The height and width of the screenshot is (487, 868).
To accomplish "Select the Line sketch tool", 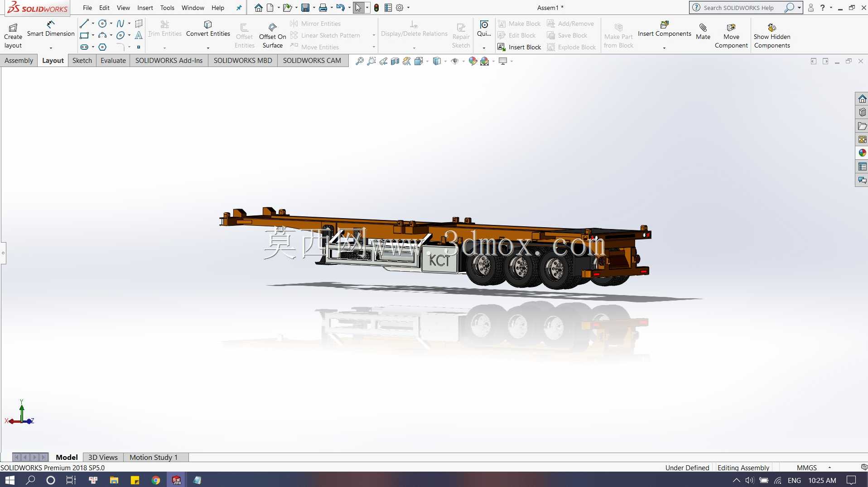I will click(x=84, y=24).
